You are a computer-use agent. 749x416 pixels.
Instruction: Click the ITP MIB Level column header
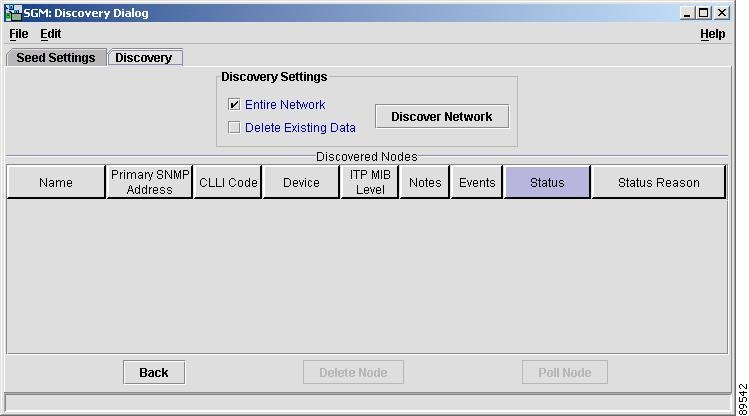[370, 182]
